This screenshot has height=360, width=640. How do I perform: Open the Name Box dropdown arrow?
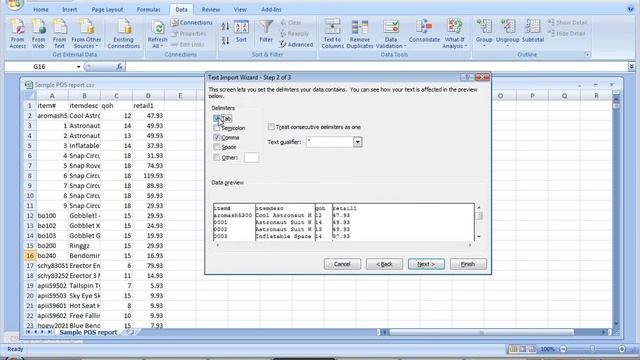[x=78, y=67]
